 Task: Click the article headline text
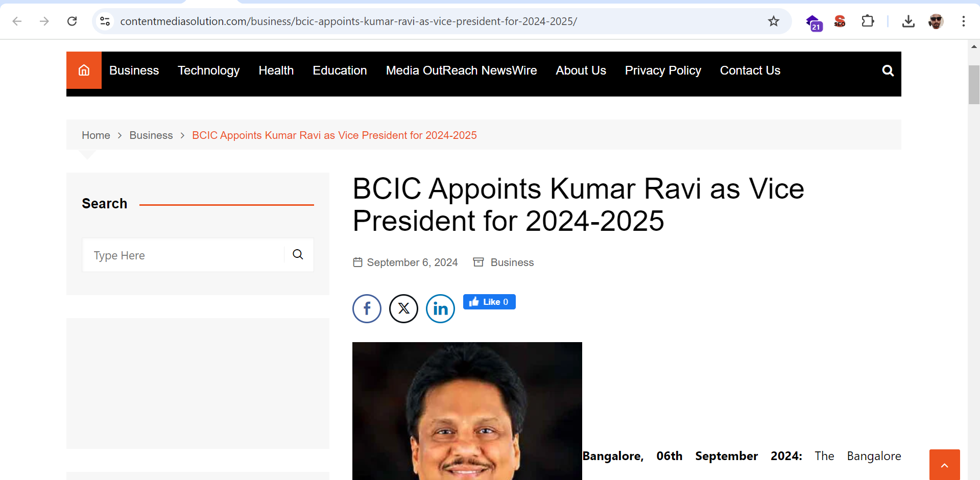578,205
